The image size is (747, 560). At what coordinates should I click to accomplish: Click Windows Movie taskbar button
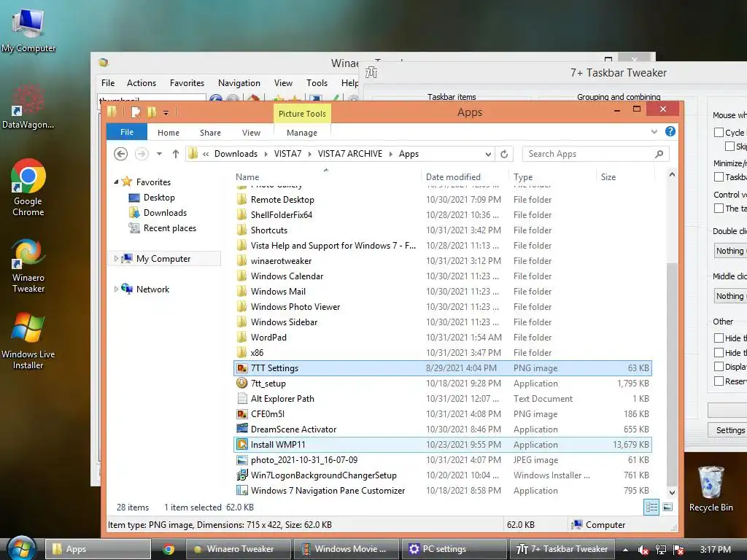[345, 549]
